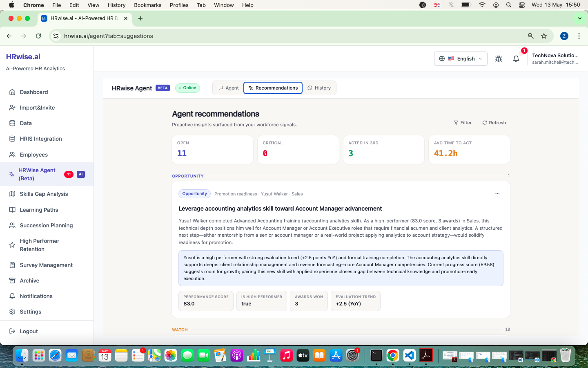This screenshot has width=588, height=368.
Task: Open High Performer Retention
Action: (x=47, y=245)
